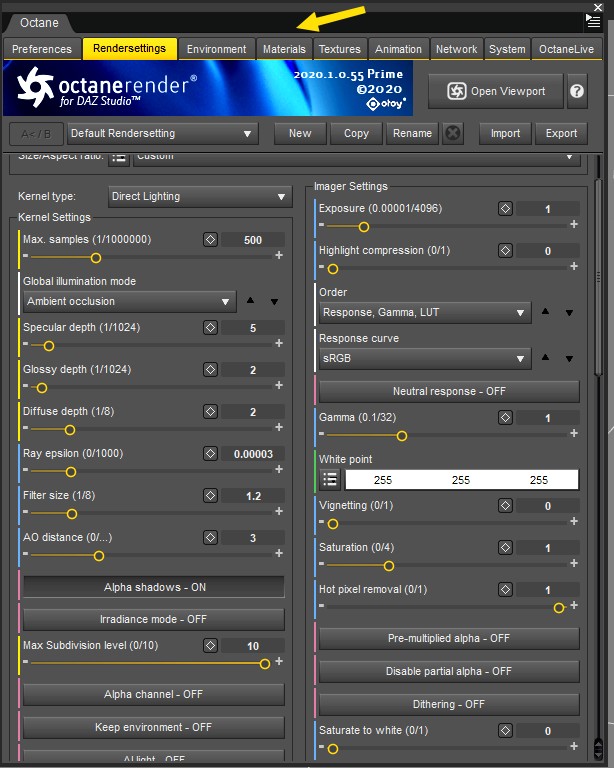Click the diamond icon for Hot pixel removal
Screen dimensions: 614x768
505,590
